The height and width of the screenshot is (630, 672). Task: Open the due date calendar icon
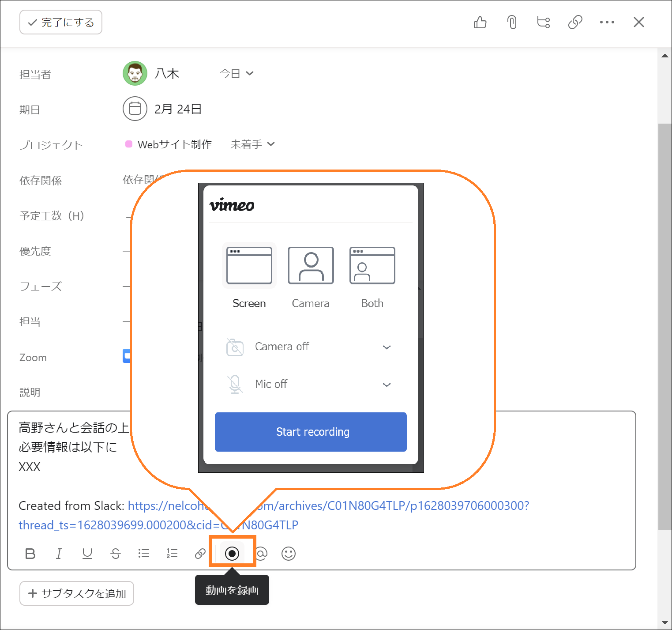point(135,109)
